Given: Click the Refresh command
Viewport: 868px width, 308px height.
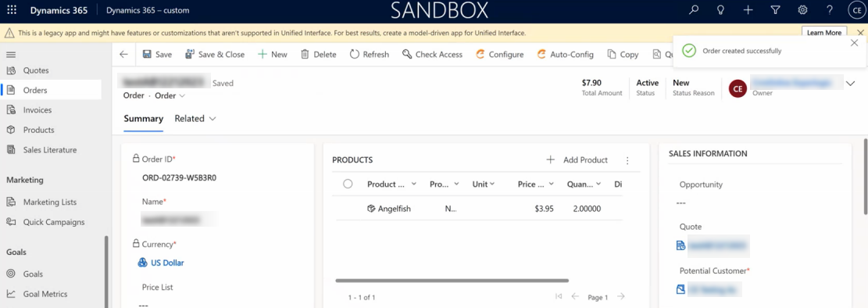Looking at the screenshot, I should click(370, 54).
